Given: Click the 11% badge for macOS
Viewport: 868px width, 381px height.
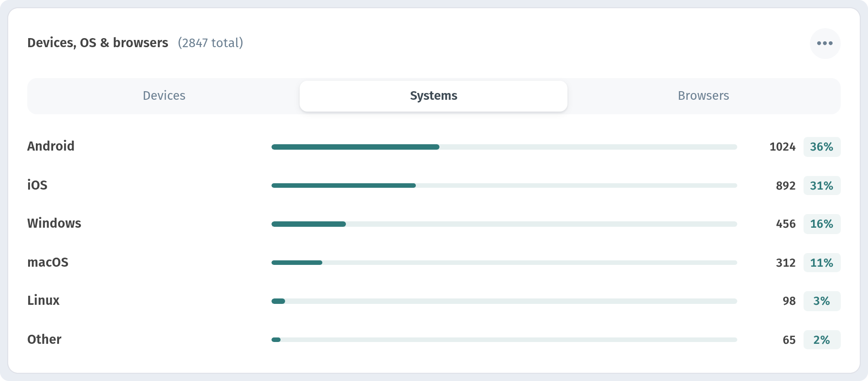Looking at the screenshot, I should point(822,263).
